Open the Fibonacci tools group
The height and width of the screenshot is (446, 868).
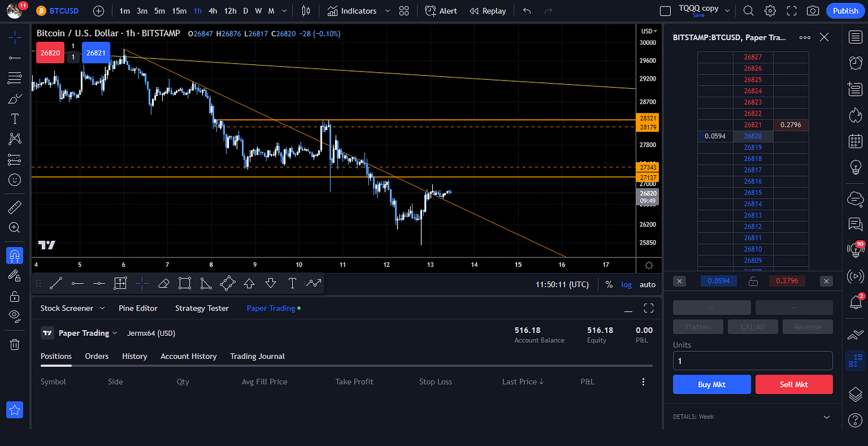15,78
